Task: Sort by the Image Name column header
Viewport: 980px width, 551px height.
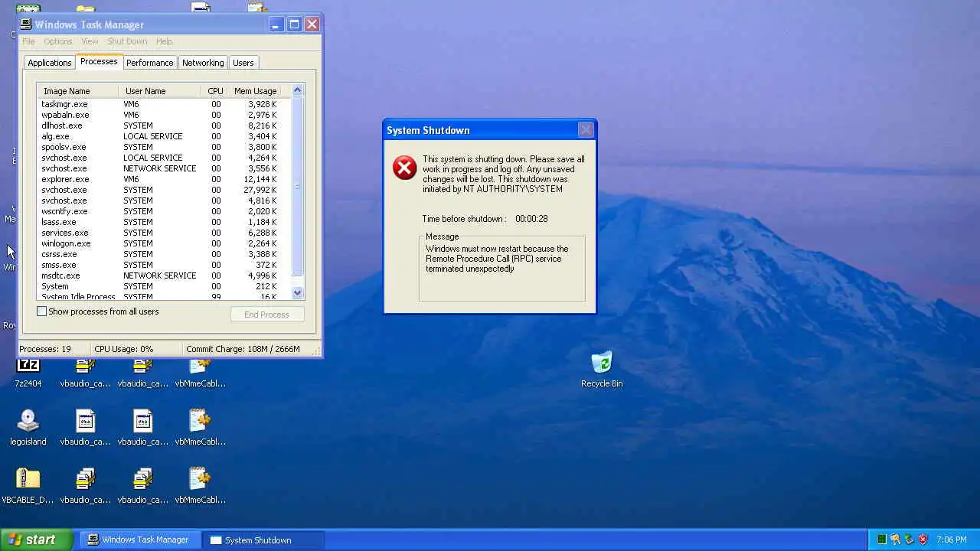Action: (77, 91)
